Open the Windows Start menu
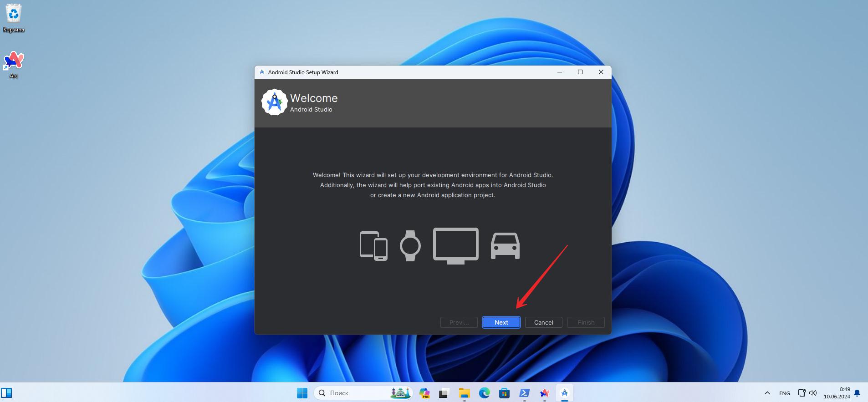868x402 pixels. (302, 393)
